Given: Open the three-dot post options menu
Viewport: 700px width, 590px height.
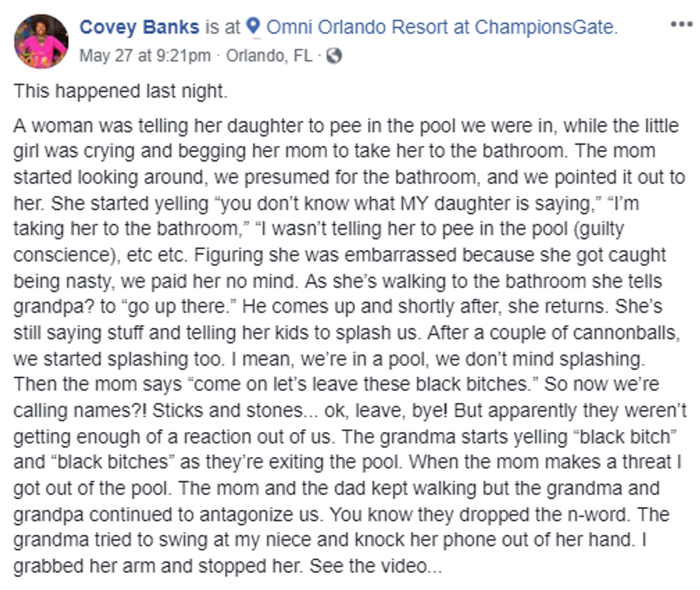Looking at the screenshot, I should tap(681, 24).
